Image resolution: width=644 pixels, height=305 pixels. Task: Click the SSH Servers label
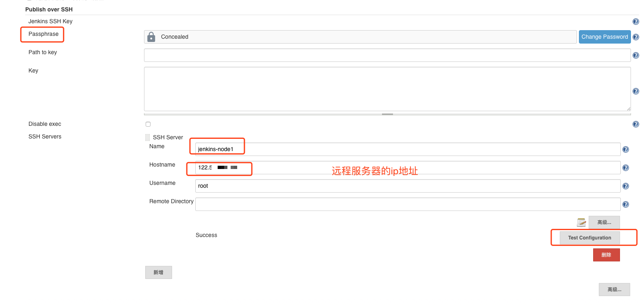pos(45,137)
